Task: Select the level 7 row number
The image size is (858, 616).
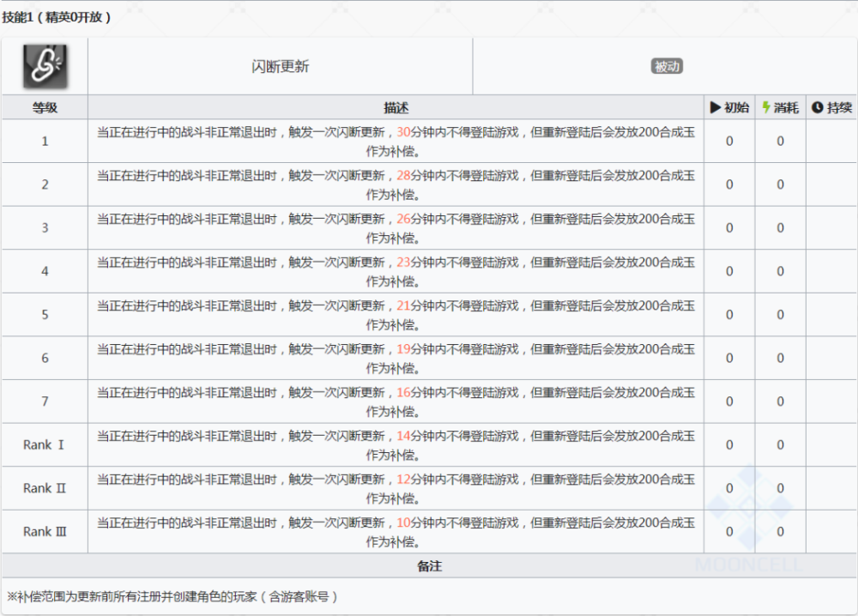Action: point(45,401)
